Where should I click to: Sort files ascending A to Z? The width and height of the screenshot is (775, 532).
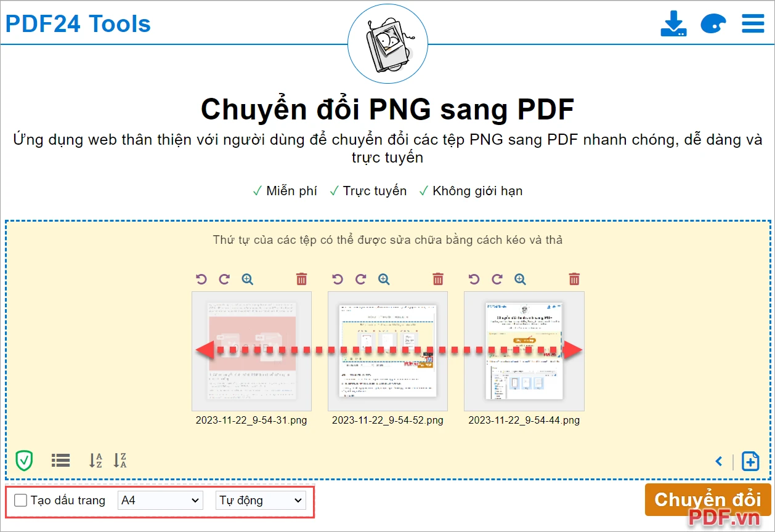pyautogui.click(x=95, y=460)
